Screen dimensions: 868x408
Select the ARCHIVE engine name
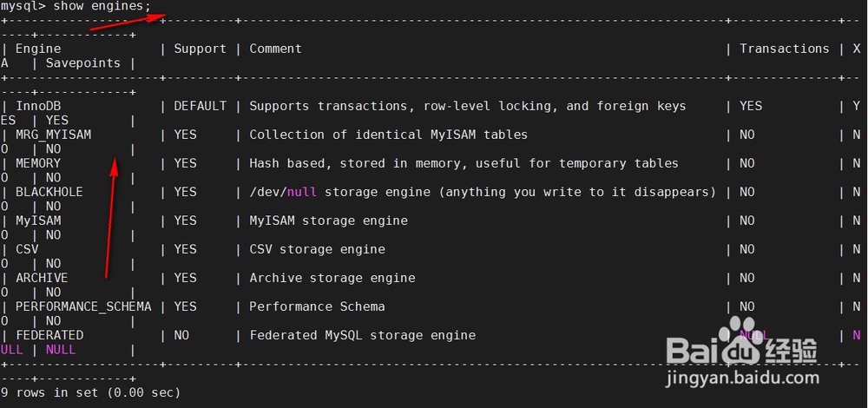[42, 278]
